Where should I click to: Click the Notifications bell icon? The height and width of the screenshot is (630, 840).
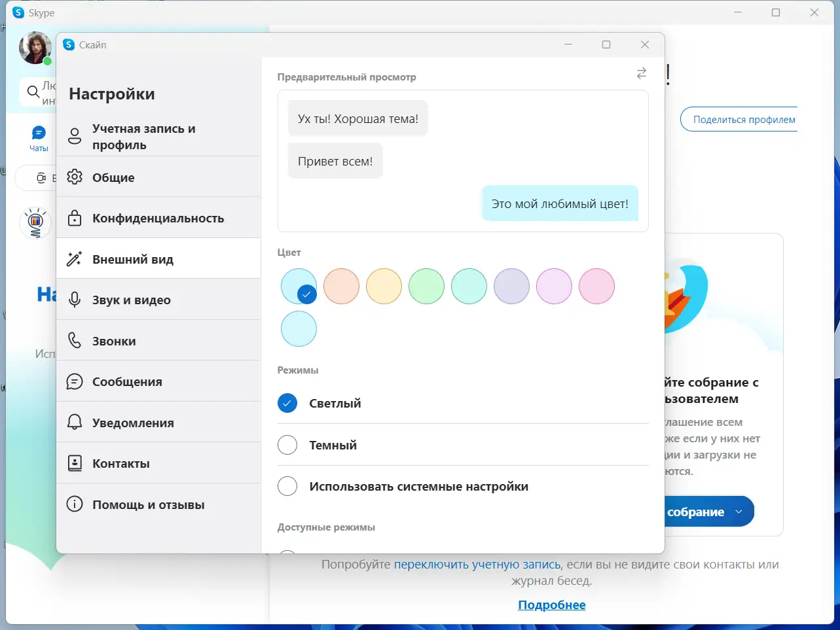coord(75,422)
